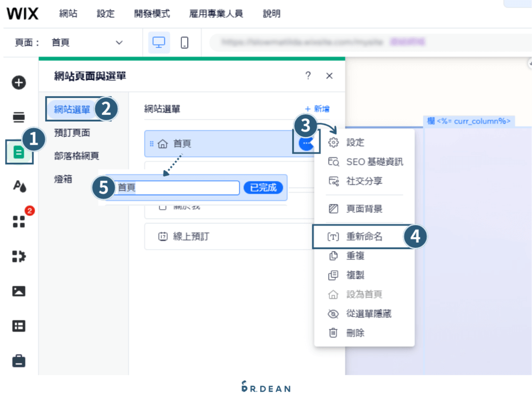Open the Add Elements plus icon
Image resolution: width=532 pixels, height=399 pixels.
pyautogui.click(x=19, y=83)
